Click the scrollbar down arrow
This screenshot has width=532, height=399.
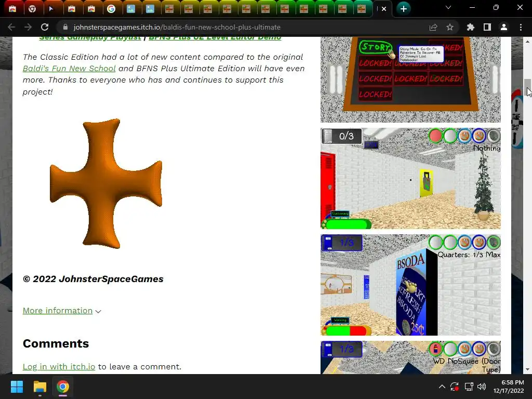(x=527, y=369)
